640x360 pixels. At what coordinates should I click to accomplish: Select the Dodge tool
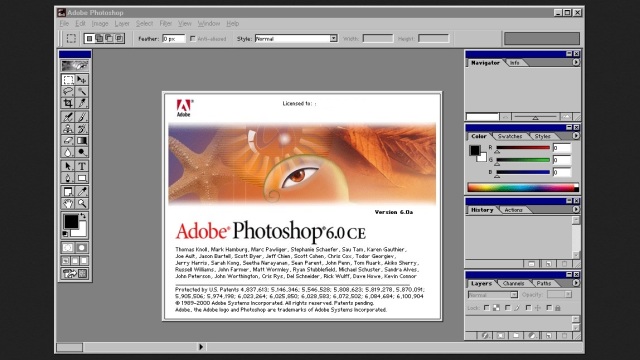click(82, 153)
